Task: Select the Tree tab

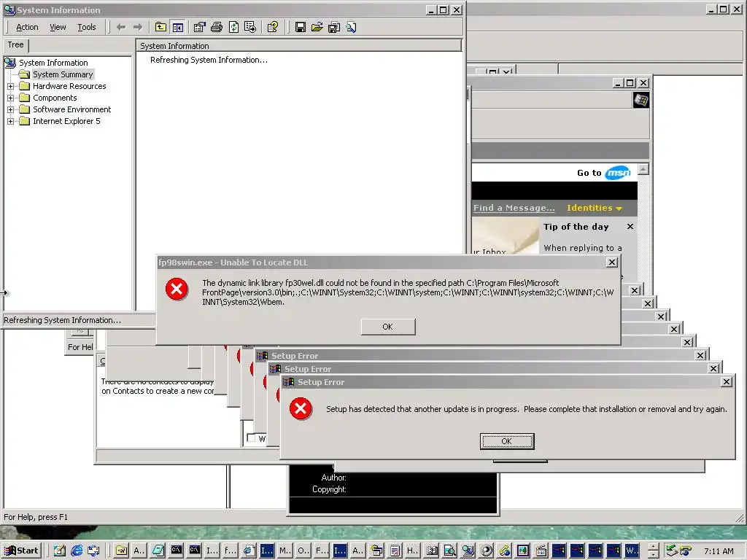Action: pyautogui.click(x=16, y=44)
